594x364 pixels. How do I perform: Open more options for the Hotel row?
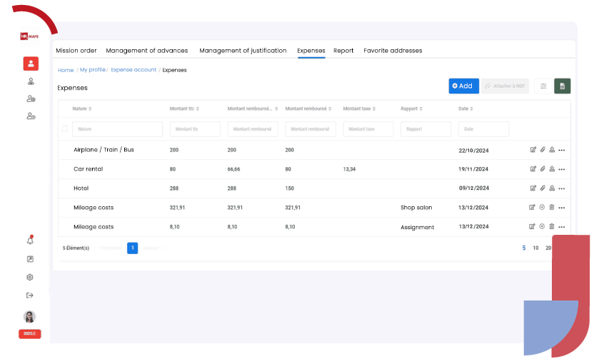click(562, 188)
